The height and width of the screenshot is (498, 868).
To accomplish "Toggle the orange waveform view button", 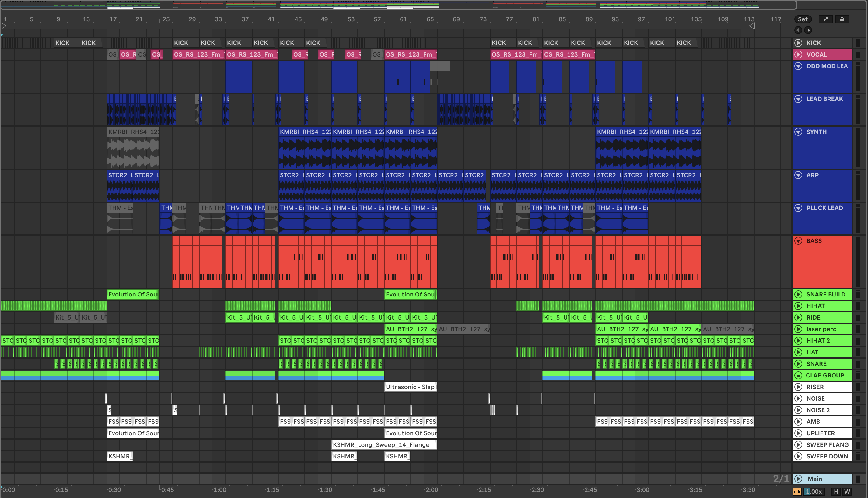I will tap(797, 492).
